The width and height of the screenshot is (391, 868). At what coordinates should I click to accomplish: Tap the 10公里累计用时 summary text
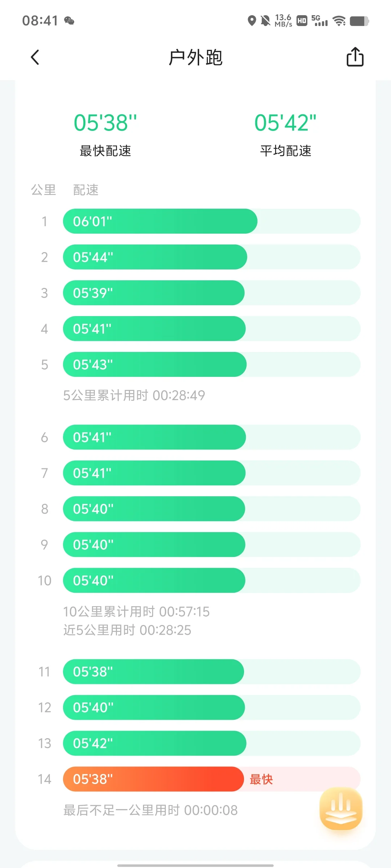(136, 612)
